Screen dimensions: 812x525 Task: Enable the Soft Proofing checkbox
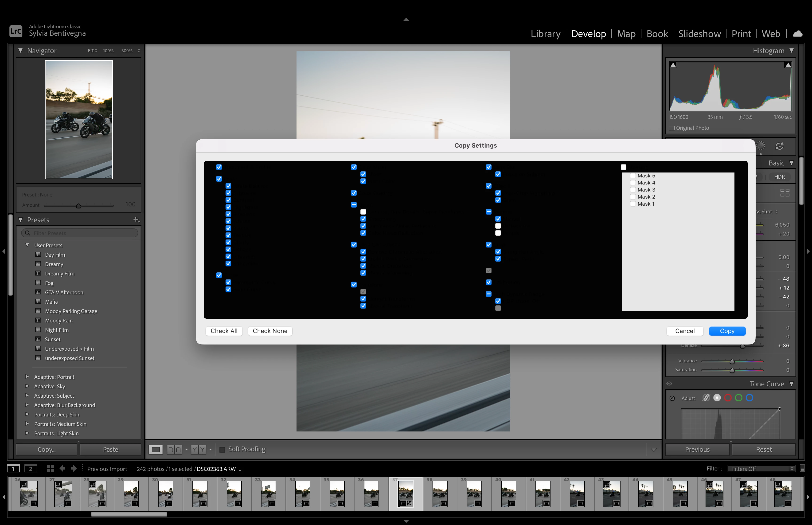coord(222,449)
